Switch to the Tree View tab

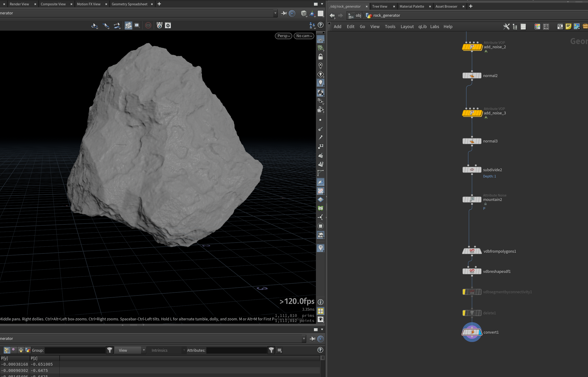[380, 6]
